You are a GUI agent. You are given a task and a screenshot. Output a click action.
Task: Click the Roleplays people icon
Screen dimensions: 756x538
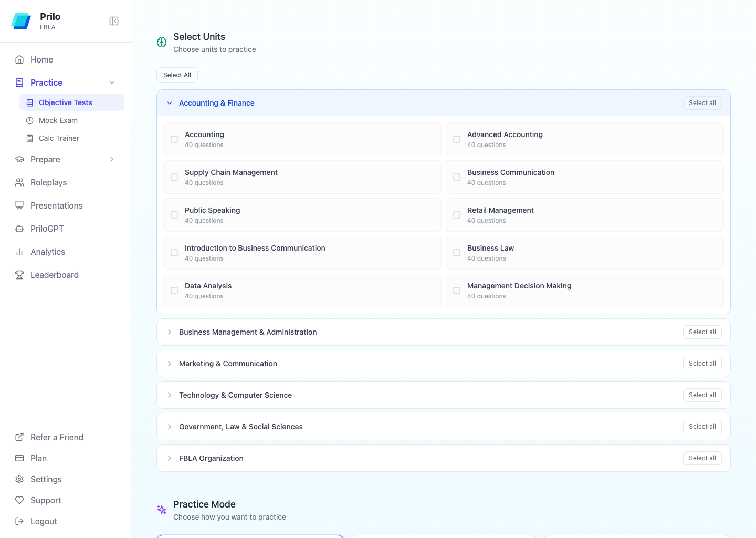[x=19, y=182]
